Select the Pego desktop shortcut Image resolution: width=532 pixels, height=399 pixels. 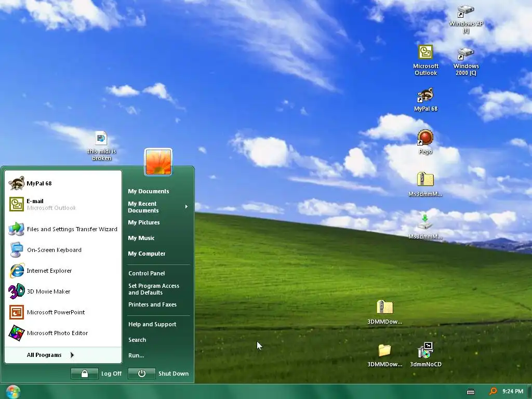coord(425,141)
